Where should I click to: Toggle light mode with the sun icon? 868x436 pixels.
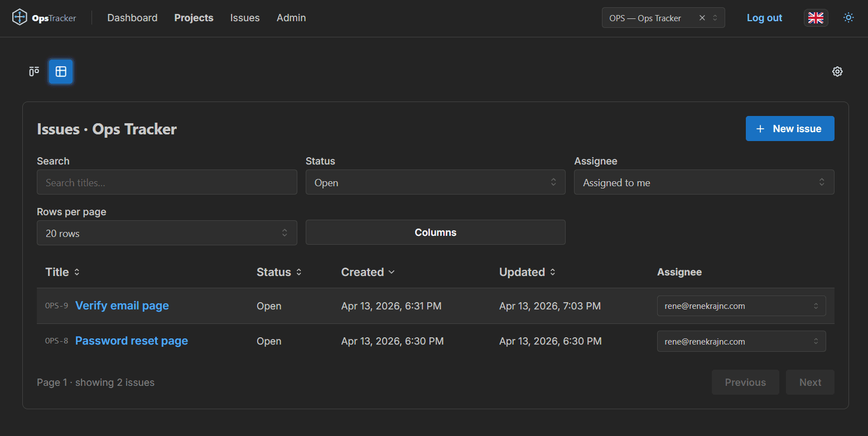click(848, 17)
